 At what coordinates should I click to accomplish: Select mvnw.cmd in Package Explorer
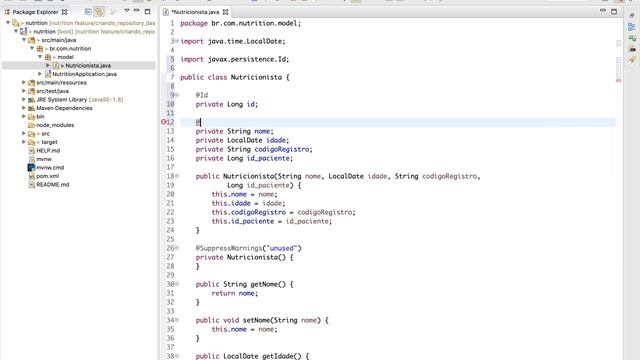(50, 167)
